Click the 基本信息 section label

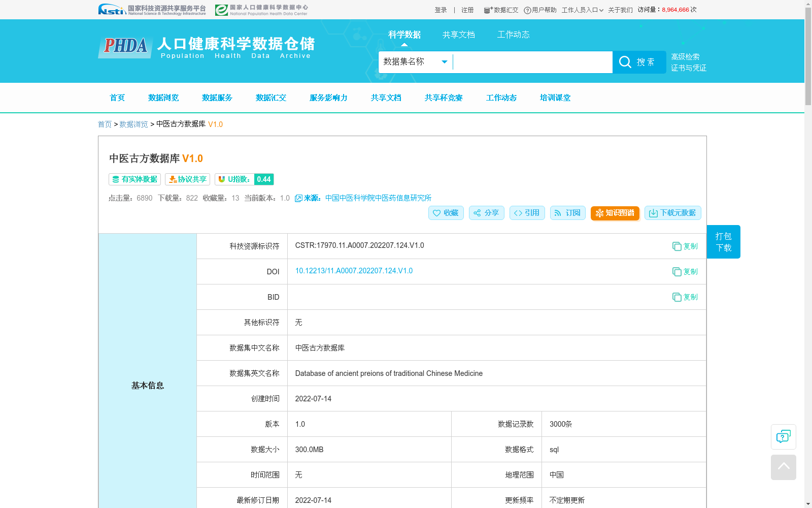[148, 386]
